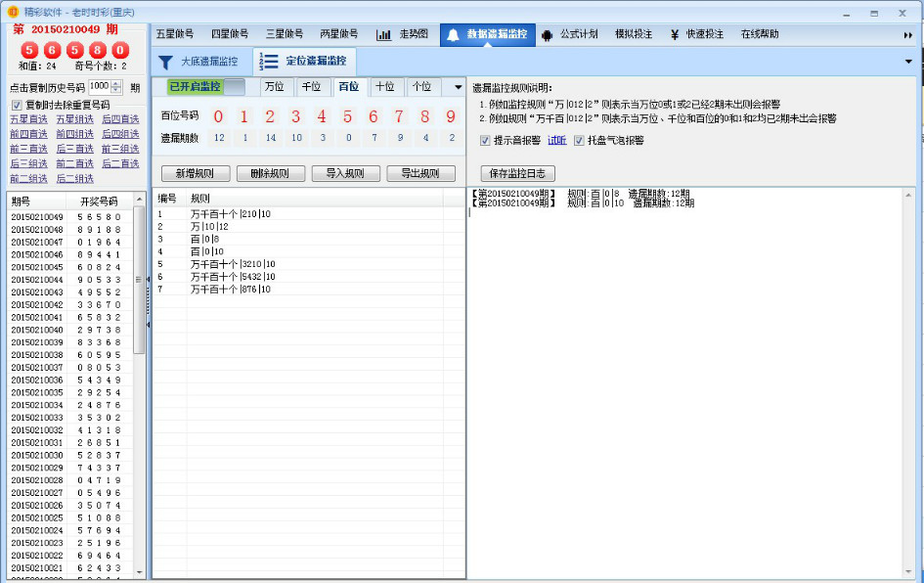Screen dimensions: 924x583
Task: Switch to the 十位 digit tab
Action: click(386, 87)
